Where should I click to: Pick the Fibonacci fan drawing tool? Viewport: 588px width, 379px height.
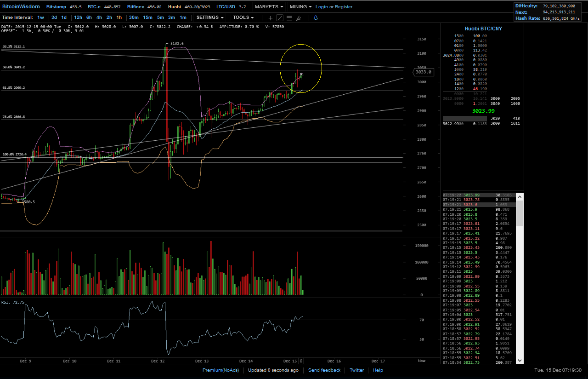coord(299,18)
